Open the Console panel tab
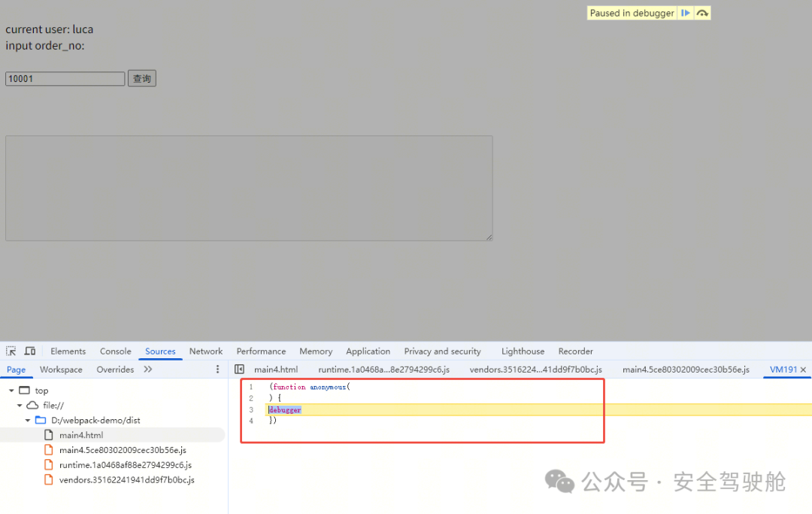812x514 pixels. point(116,351)
